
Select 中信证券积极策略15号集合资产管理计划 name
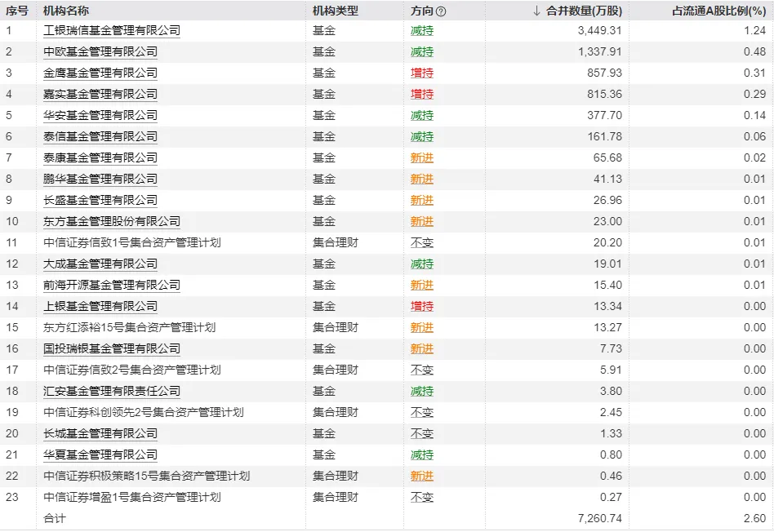pos(147,477)
